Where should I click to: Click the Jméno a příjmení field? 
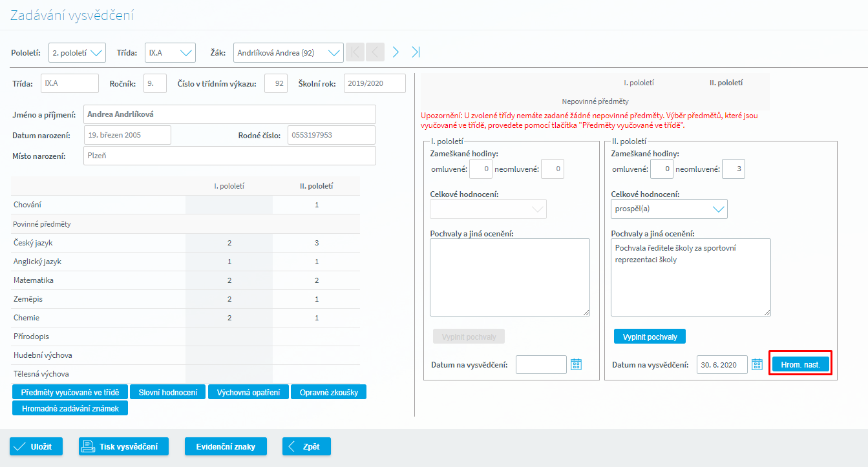coord(229,114)
